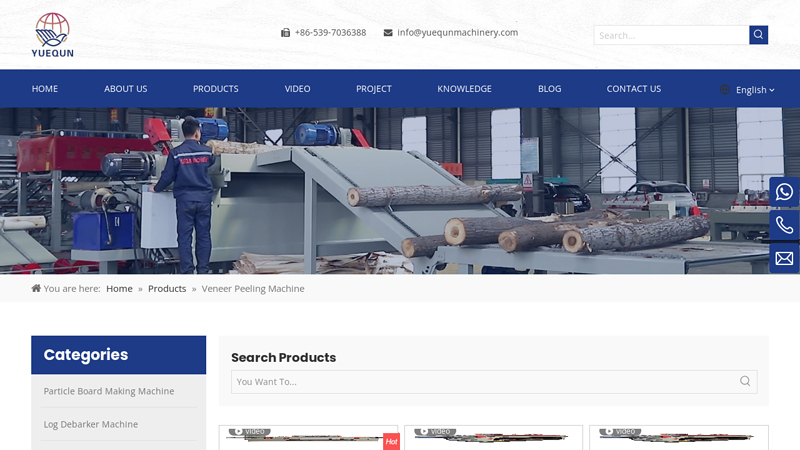800x450 pixels.
Task: Open the ABOUT US menu item
Action: tap(126, 89)
